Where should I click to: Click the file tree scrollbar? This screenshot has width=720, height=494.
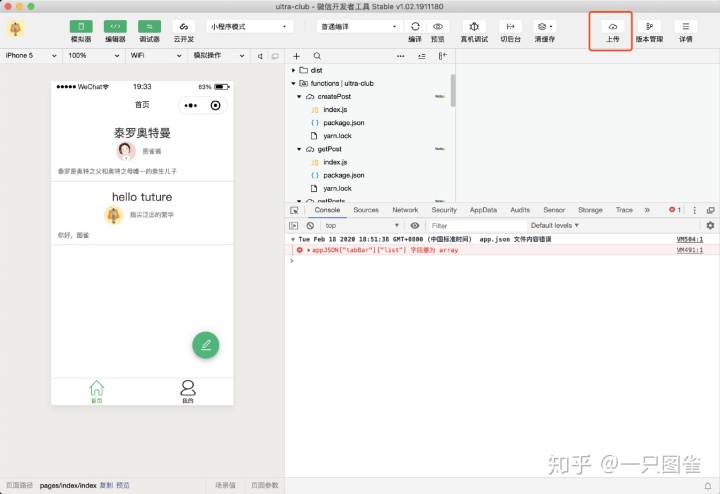tap(453, 90)
